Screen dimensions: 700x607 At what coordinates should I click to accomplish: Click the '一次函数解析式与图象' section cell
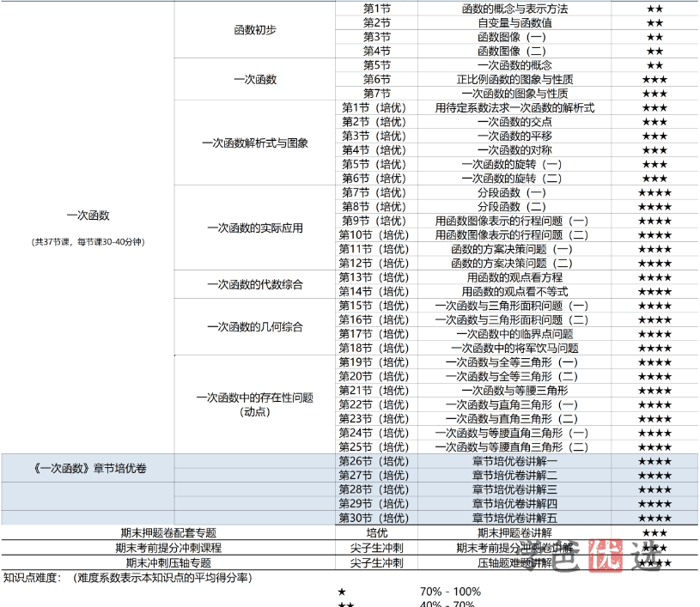click(x=255, y=143)
